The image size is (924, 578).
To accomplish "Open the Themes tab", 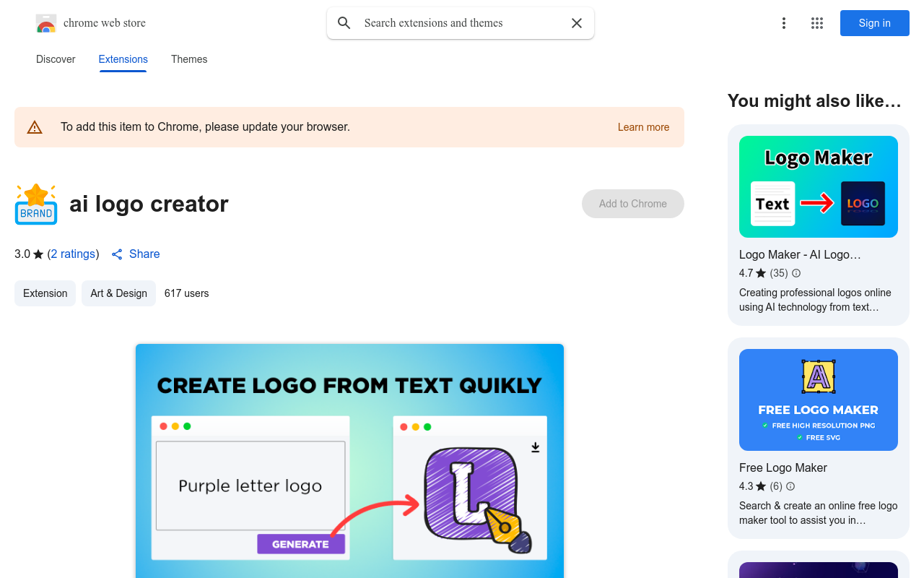I will click(x=189, y=59).
